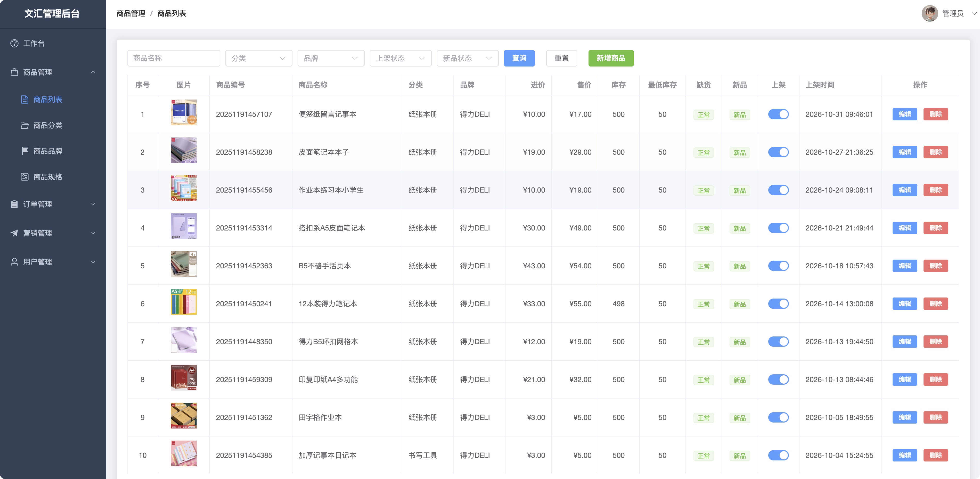Expand the 用户管理 menu chevron
980x479 pixels.
coord(93,262)
